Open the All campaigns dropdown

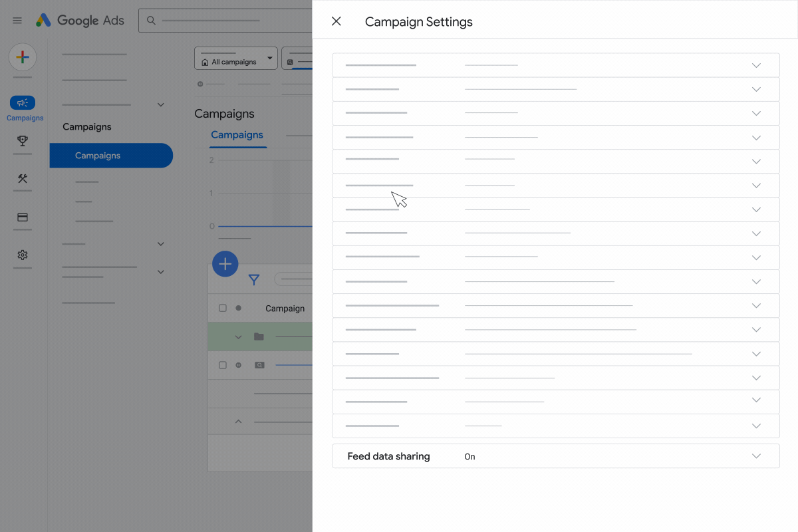(x=236, y=58)
